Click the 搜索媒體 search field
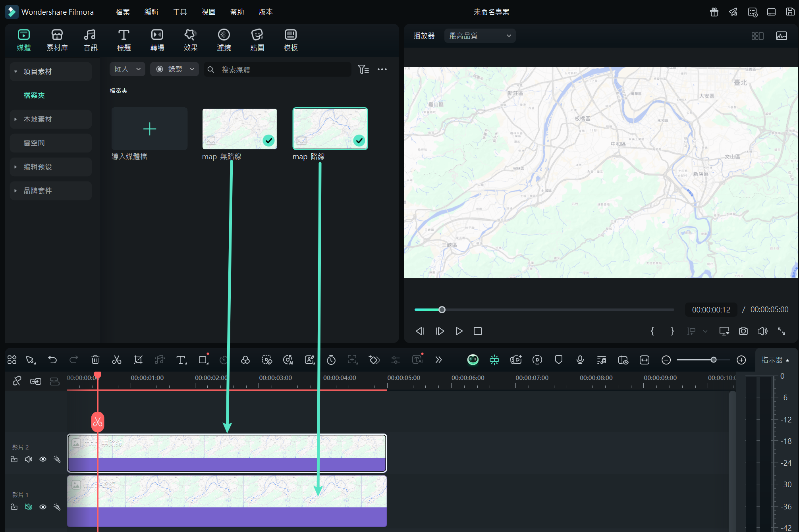The height and width of the screenshot is (532, 799). pyautogui.click(x=278, y=69)
